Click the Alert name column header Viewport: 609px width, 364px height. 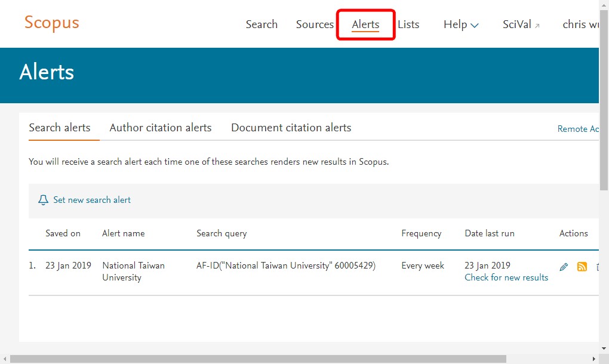coord(123,233)
